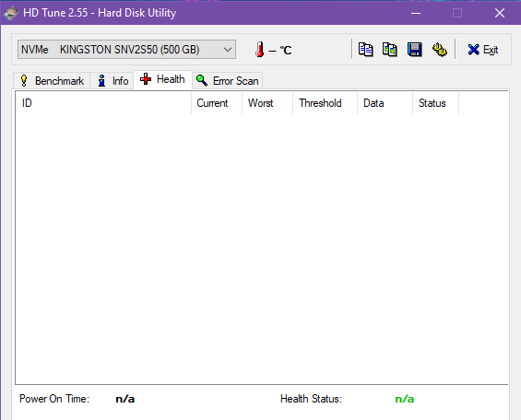
Task: Expand the drive selection dropdown arrow
Action: [x=228, y=50]
